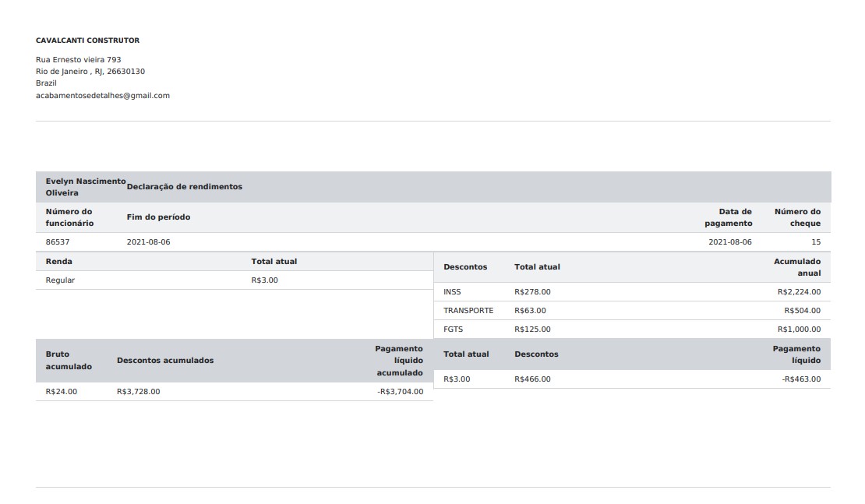The width and height of the screenshot is (865, 504).
Task: Click the Acumulado anual column header
Action: [x=797, y=267]
